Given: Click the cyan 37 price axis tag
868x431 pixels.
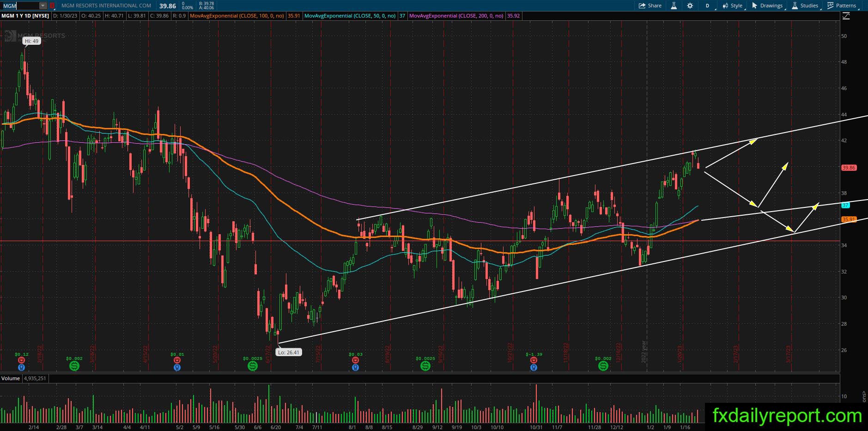Looking at the screenshot, I should [845, 205].
